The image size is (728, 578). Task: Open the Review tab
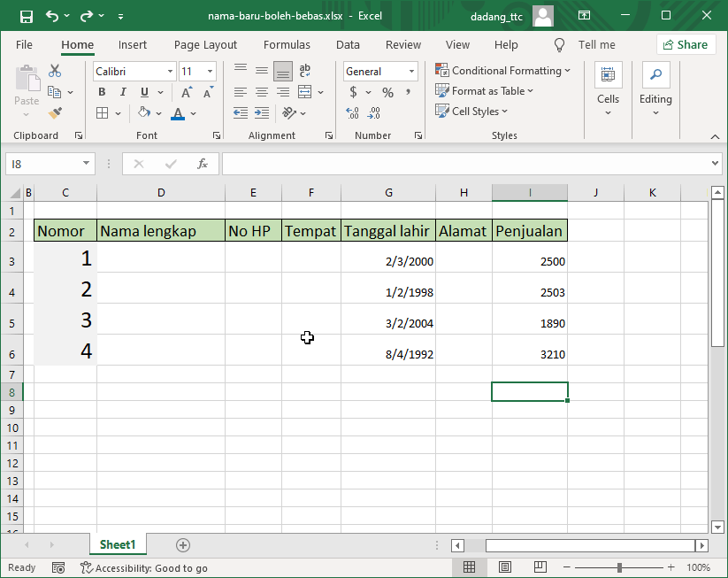pos(402,44)
